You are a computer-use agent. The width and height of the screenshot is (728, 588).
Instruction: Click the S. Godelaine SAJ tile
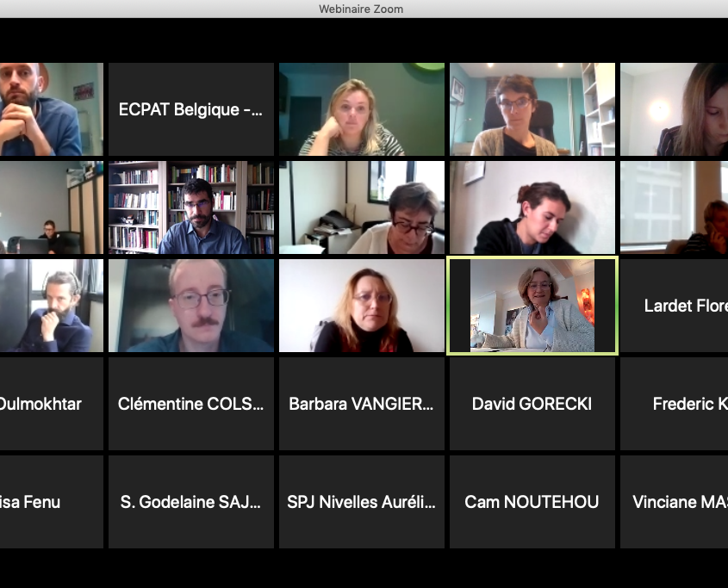tap(190, 502)
